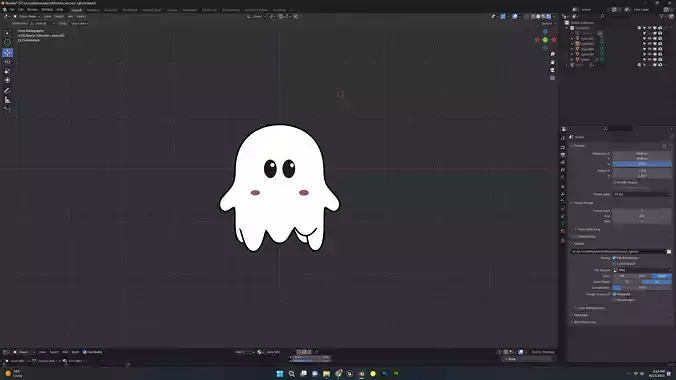Toggle Use Nodes checkbox in bottom editor

pos(85,352)
